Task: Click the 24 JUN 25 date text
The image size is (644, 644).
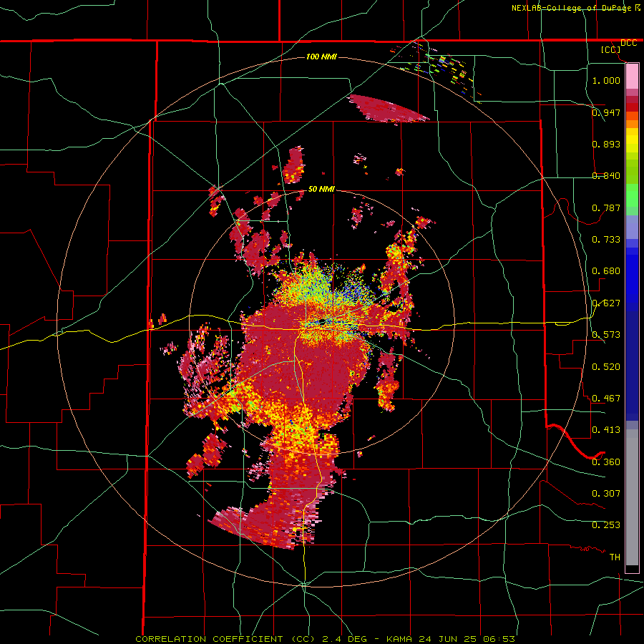Action: [x=449, y=639]
